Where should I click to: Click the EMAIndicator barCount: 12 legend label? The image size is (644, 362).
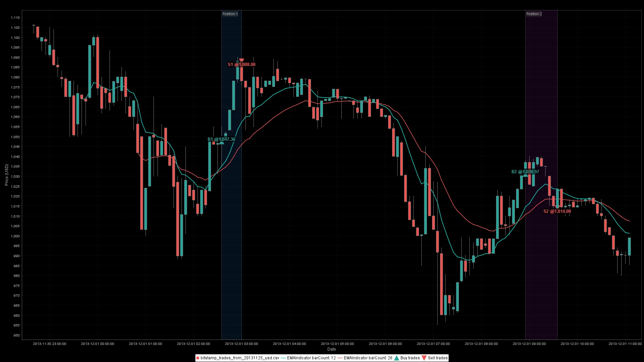point(311,358)
